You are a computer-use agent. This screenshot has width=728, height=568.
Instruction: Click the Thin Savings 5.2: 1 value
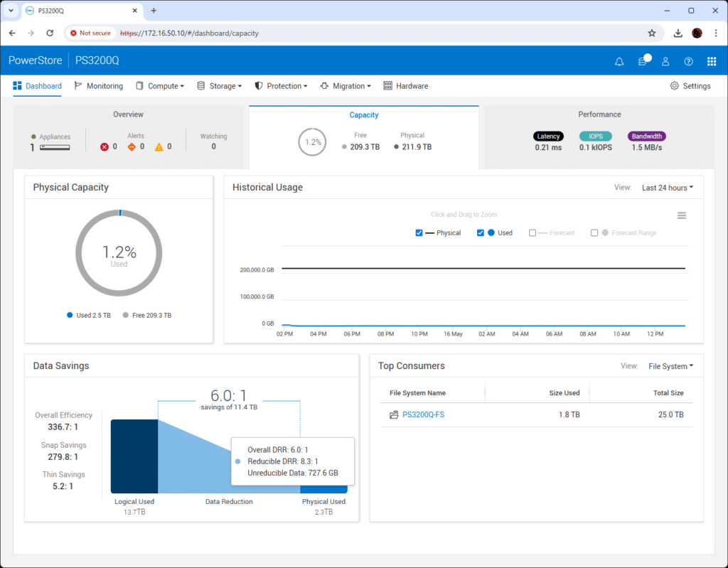[63, 486]
